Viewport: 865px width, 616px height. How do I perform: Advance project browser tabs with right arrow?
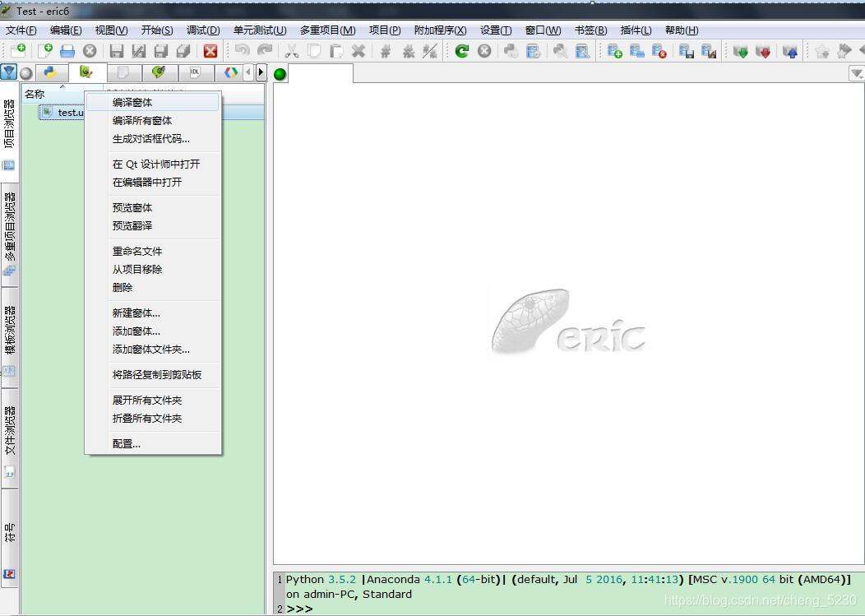[261, 72]
